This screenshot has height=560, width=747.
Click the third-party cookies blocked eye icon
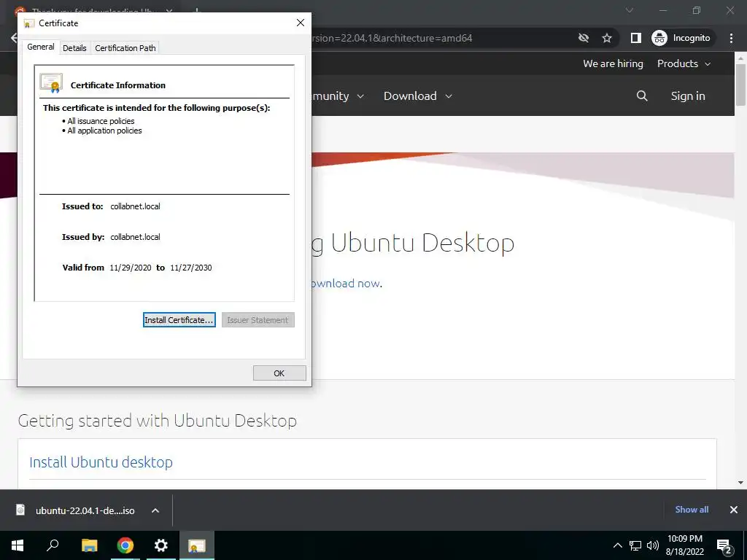(584, 38)
